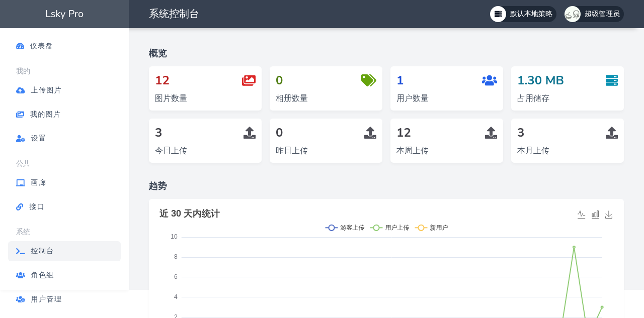Click the last green data point on chart
The image size is (644, 318).
(602, 307)
